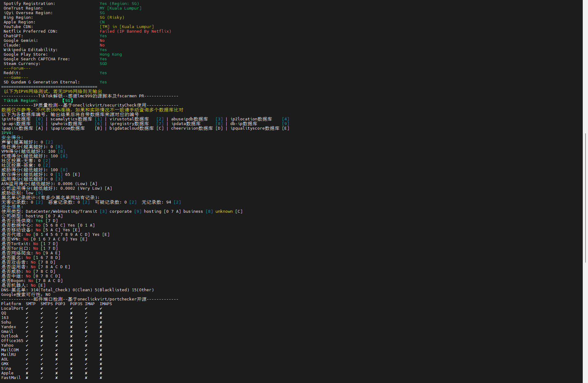
Task: Click the '安全得分:' heading
Action: [x=12, y=138]
